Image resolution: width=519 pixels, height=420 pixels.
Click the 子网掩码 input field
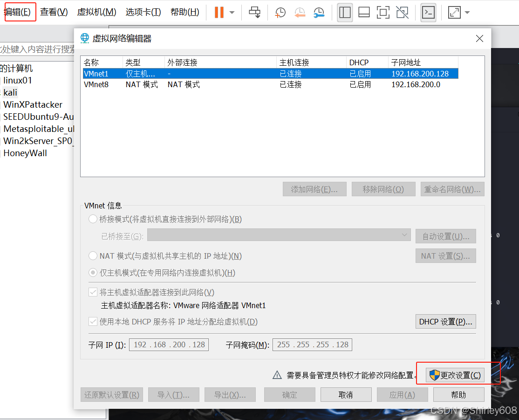312,344
